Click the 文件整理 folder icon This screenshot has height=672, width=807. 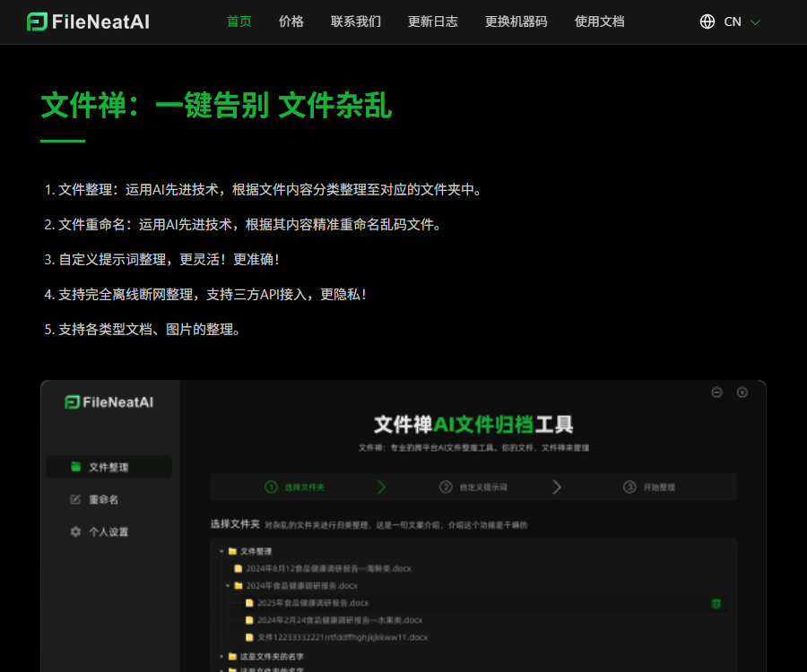point(232,551)
